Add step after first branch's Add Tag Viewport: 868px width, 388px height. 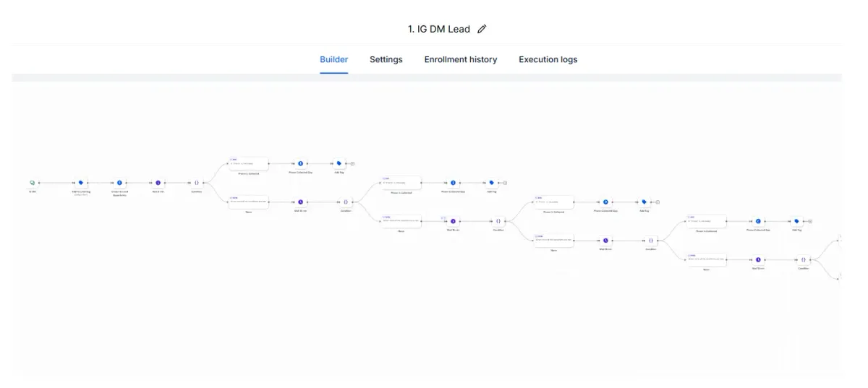352,164
